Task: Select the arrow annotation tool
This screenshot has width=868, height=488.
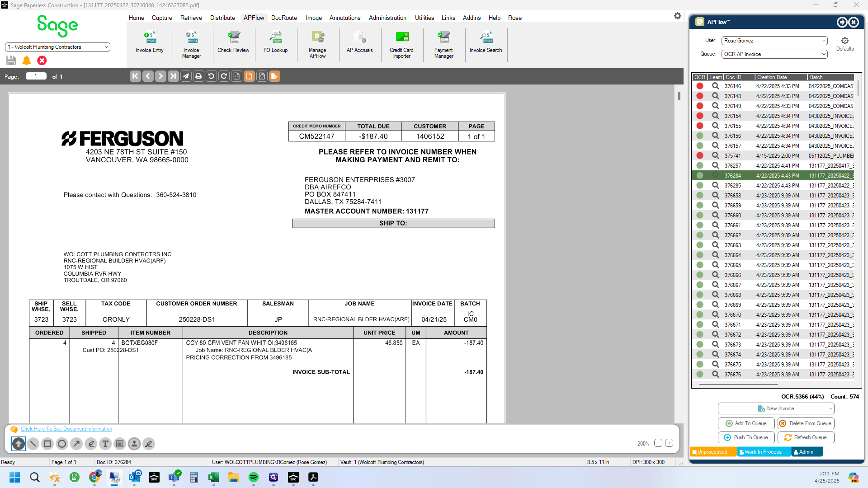Action: click(x=76, y=444)
